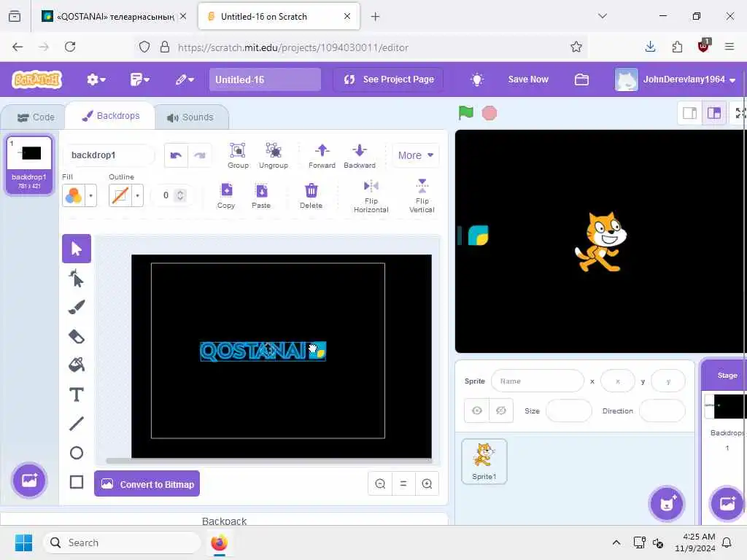The width and height of the screenshot is (747, 560).
Task: Send selection Backward
Action: (360, 155)
